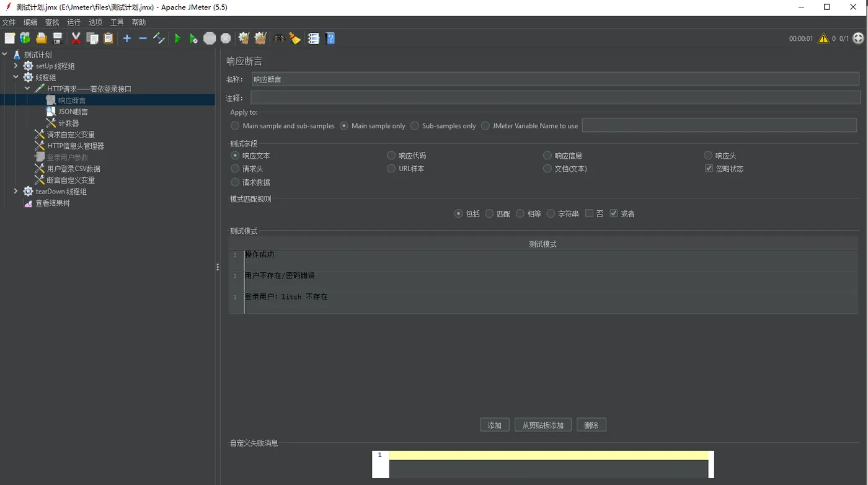The image size is (868, 485).
Task: Collapse the 线程组 node
Action: (x=16, y=78)
